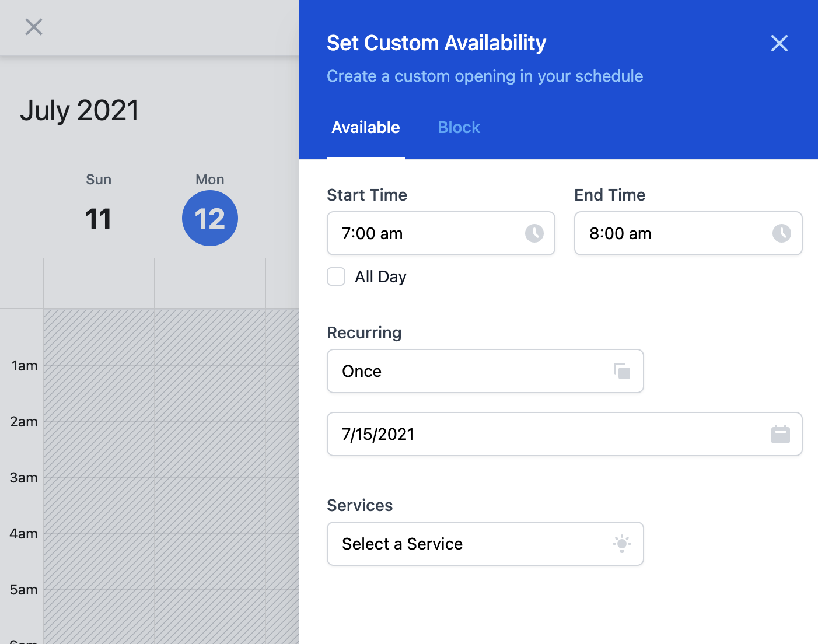Close the Set Custom Availability panel
818x644 pixels.
click(779, 43)
